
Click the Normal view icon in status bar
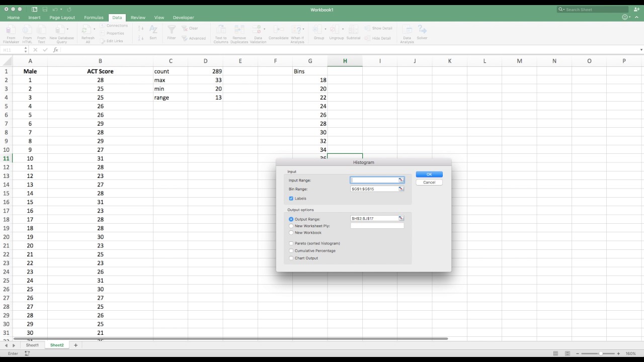pos(555,353)
